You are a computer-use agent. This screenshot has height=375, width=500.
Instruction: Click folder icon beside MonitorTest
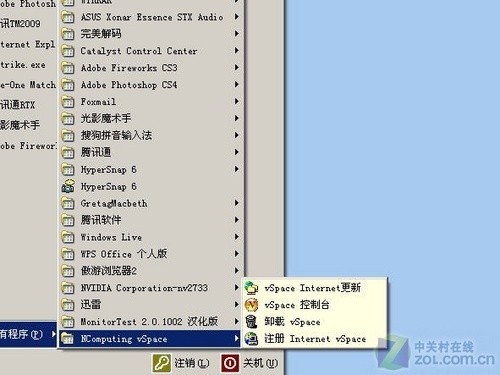(x=68, y=322)
